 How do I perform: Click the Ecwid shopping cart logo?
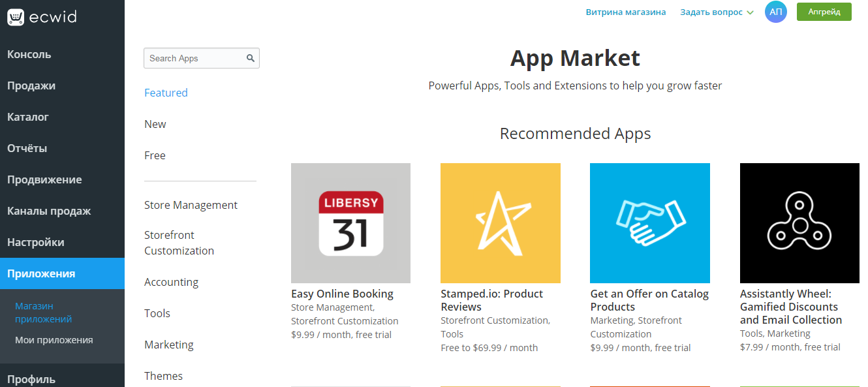pos(16,17)
